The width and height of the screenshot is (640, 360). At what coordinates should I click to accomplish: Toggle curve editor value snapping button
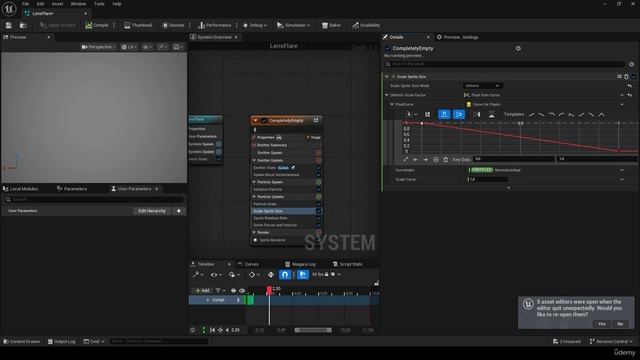(x=459, y=114)
